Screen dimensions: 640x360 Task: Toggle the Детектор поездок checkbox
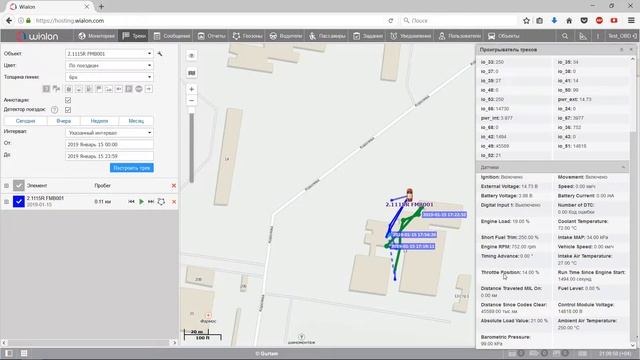68,110
